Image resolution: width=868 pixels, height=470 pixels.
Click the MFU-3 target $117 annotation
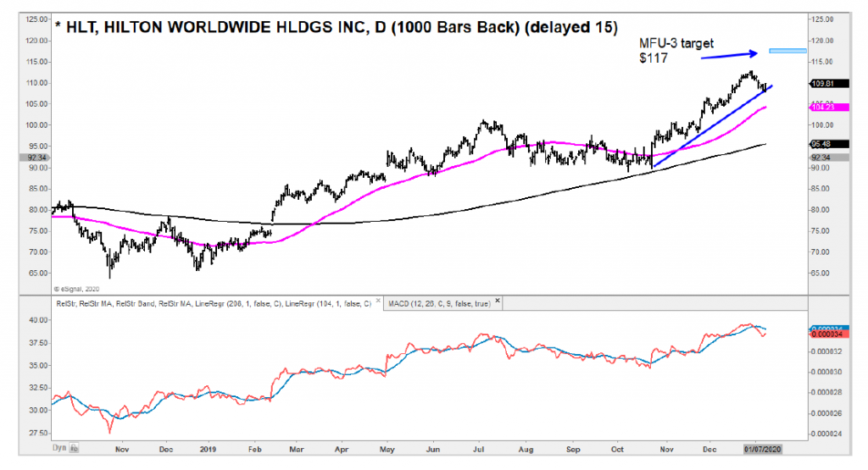(676, 50)
